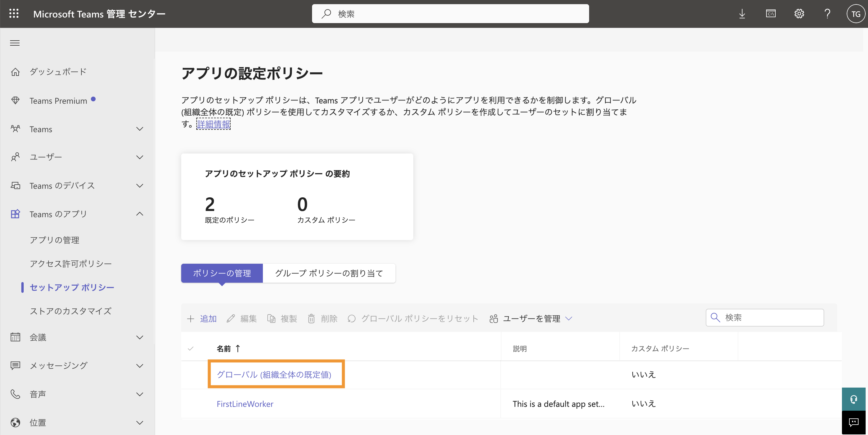Click the download icon in the top bar
The image size is (868, 435).
coord(742,14)
